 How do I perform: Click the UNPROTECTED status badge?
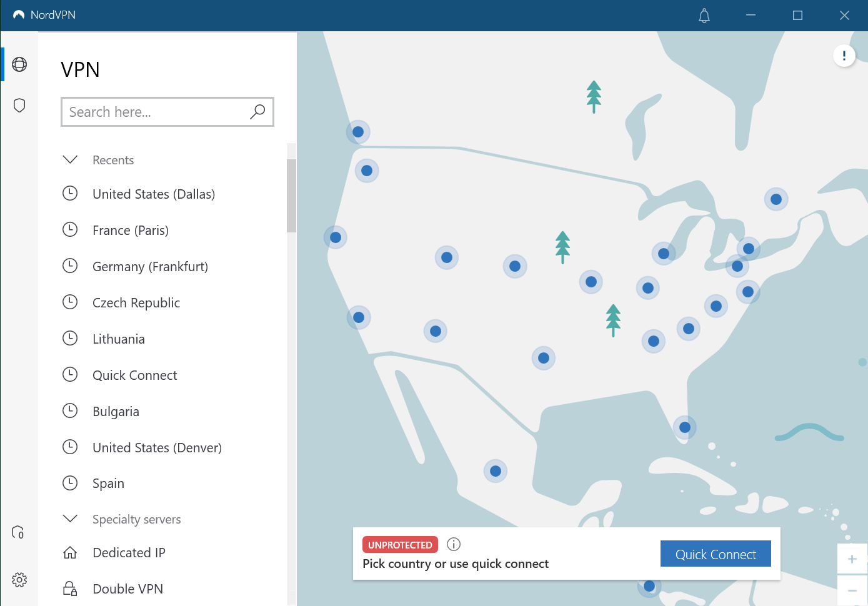pyautogui.click(x=400, y=545)
